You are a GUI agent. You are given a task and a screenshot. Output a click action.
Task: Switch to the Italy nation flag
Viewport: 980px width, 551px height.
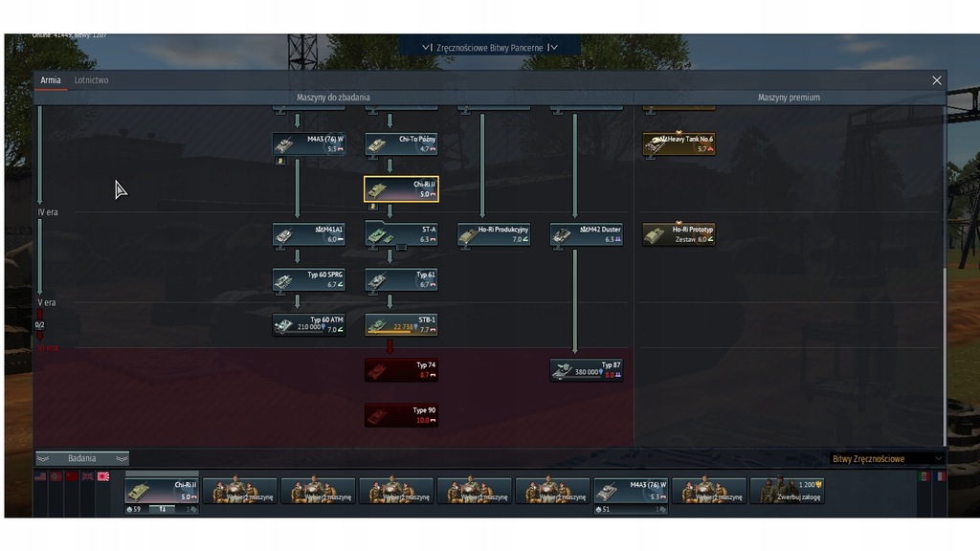click(925, 476)
